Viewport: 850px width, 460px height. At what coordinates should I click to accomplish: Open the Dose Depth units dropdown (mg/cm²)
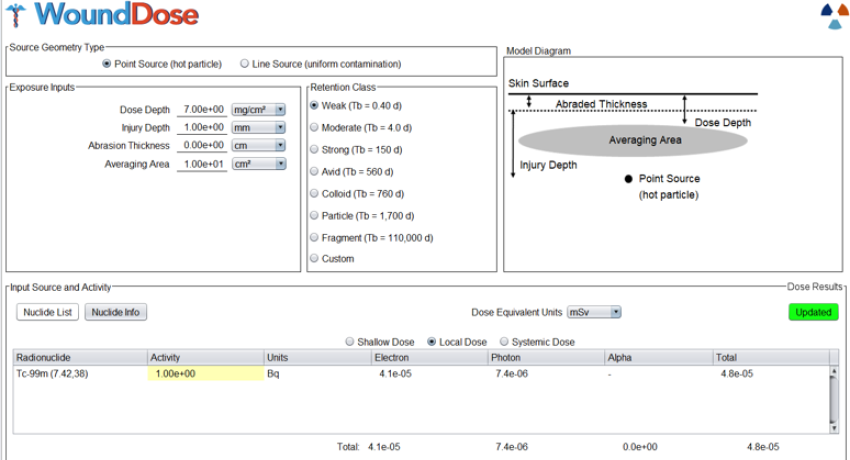click(x=259, y=109)
